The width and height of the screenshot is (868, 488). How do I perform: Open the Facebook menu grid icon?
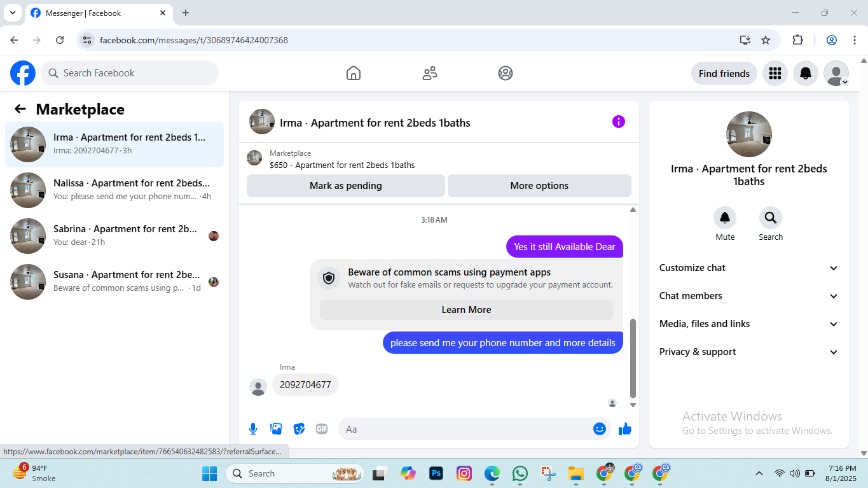click(775, 73)
